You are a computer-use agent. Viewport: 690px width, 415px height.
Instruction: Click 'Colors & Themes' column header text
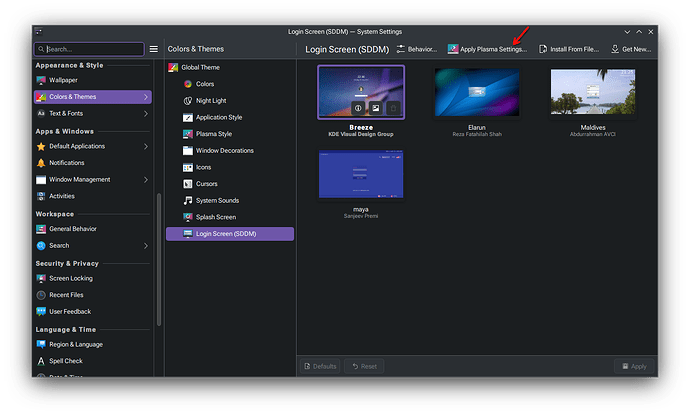coord(195,49)
